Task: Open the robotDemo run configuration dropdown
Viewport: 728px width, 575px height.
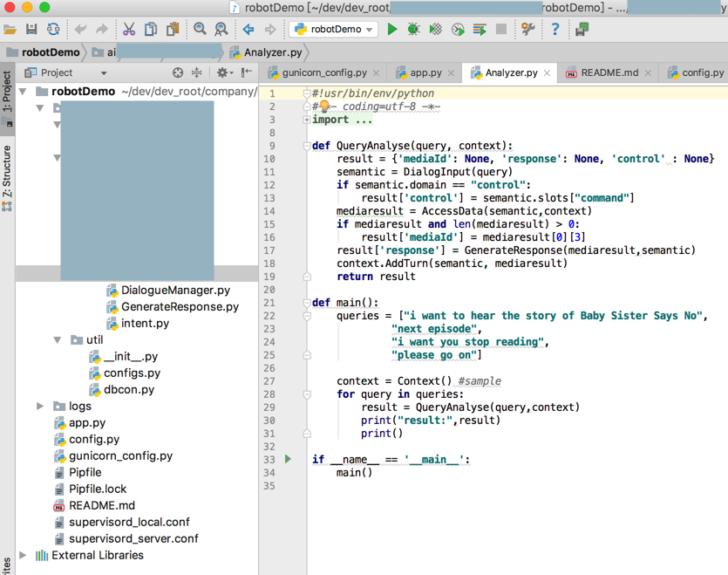Action: 335,29
